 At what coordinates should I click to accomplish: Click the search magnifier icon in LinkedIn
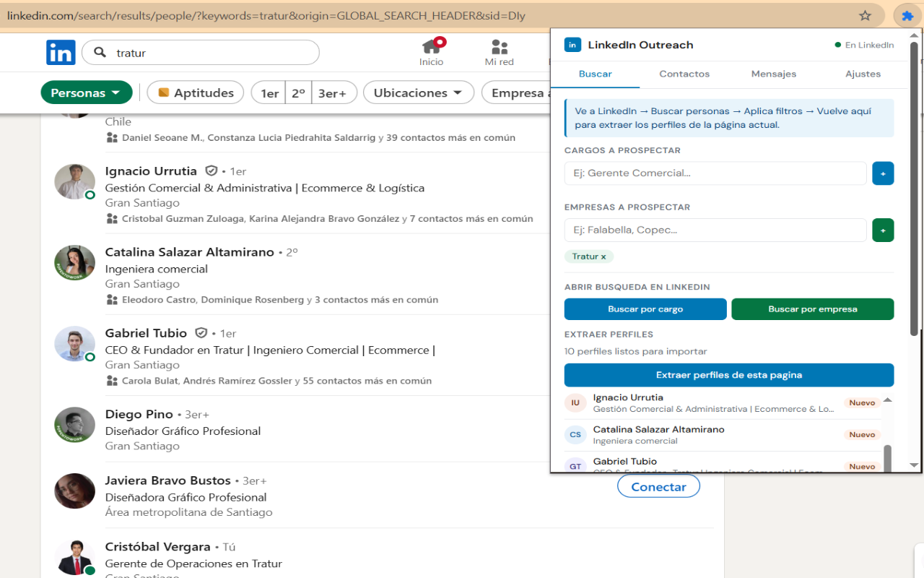click(x=100, y=53)
